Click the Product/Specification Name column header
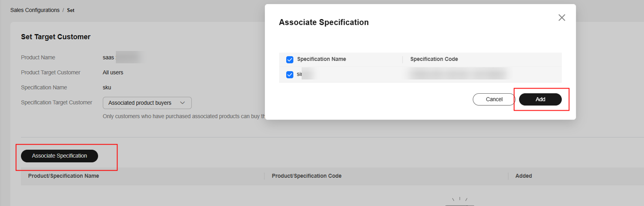 point(63,176)
